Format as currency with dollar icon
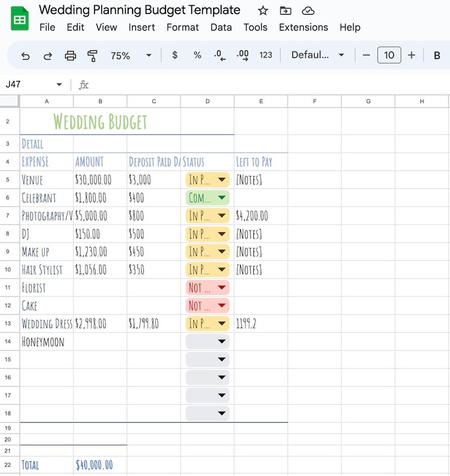Image resolution: width=450 pixels, height=476 pixels. [175, 55]
